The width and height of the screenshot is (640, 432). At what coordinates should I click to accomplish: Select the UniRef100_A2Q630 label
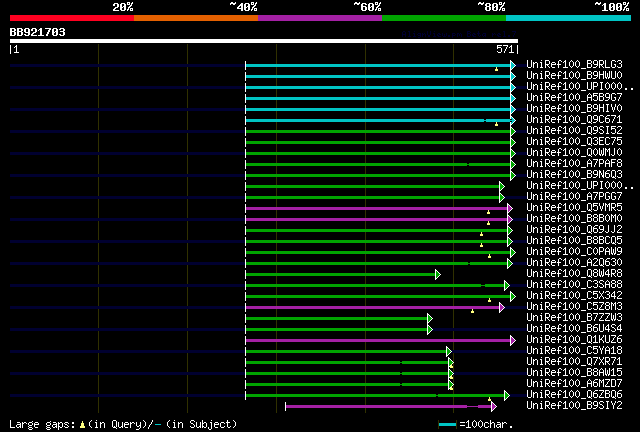pos(574,263)
